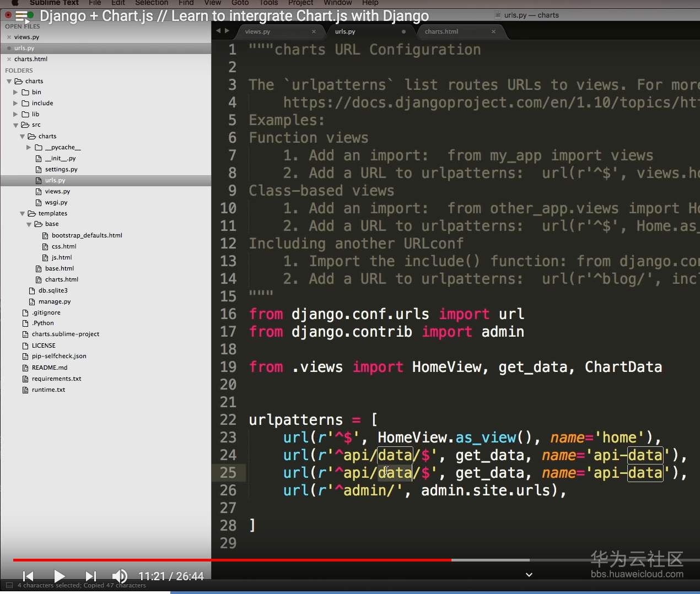Go to next tab with right arrow
This screenshot has height=594, width=700.
[227, 31]
